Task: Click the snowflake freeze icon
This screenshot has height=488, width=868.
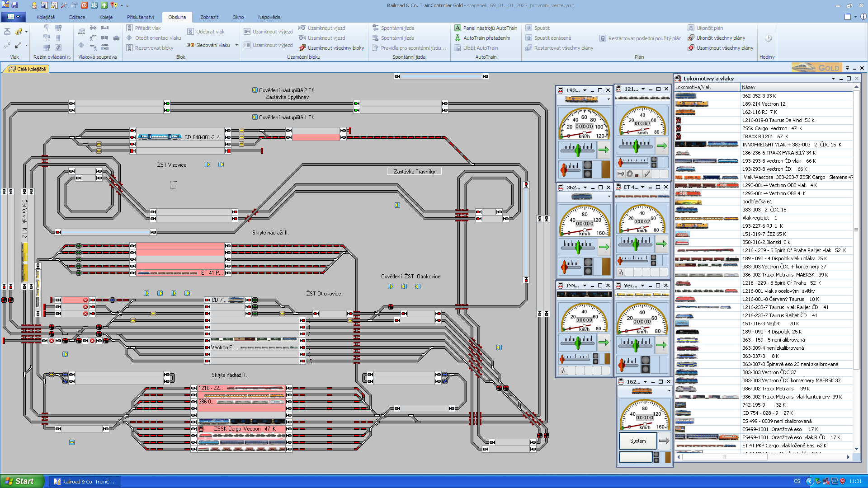Action: click(94, 5)
